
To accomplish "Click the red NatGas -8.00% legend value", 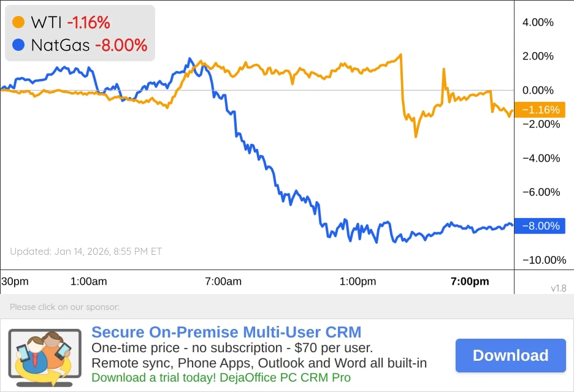I will click(x=121, y=45).
